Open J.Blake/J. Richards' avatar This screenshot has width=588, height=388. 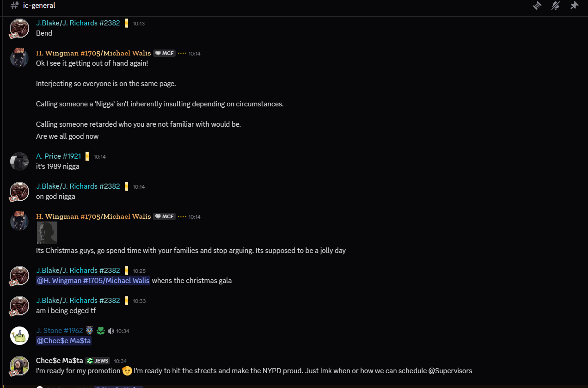[19, 28]
